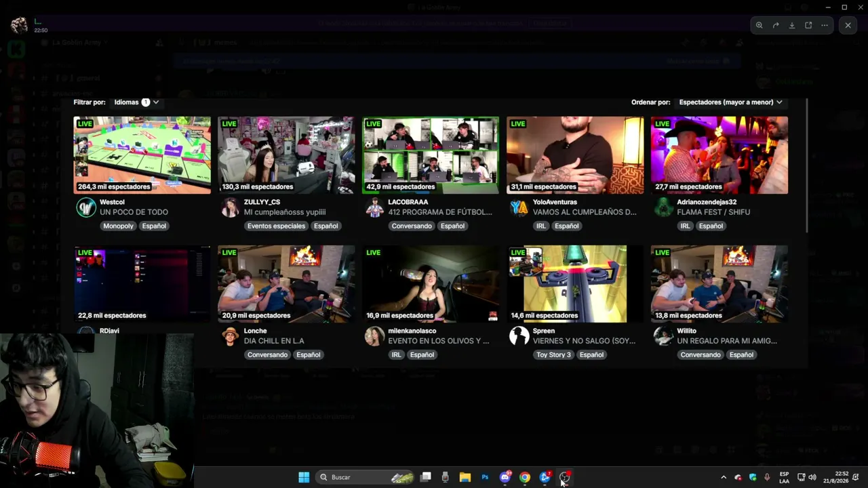Click the Conversando tag under Lonche
868x488 pixels.
click(x=267, y=354)
